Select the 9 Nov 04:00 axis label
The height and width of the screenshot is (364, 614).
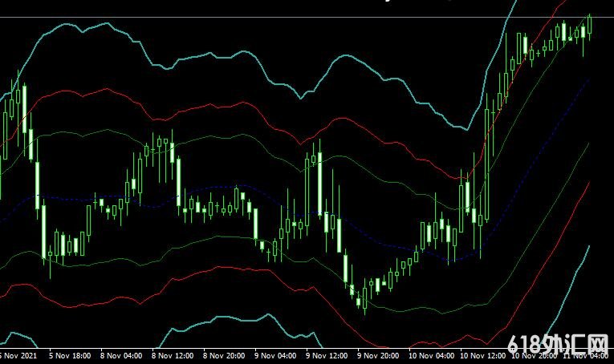[x=277, y=355]
